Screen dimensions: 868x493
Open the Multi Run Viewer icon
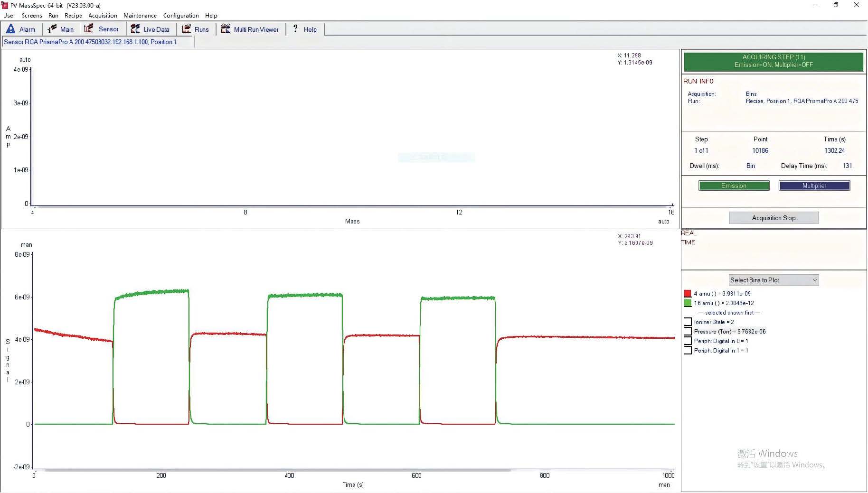coord(226,29)
